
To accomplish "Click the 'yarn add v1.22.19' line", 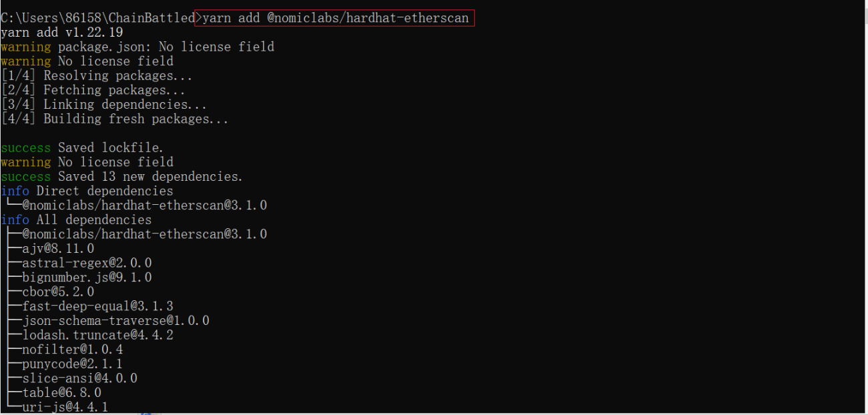I will [x=62, y=32].
